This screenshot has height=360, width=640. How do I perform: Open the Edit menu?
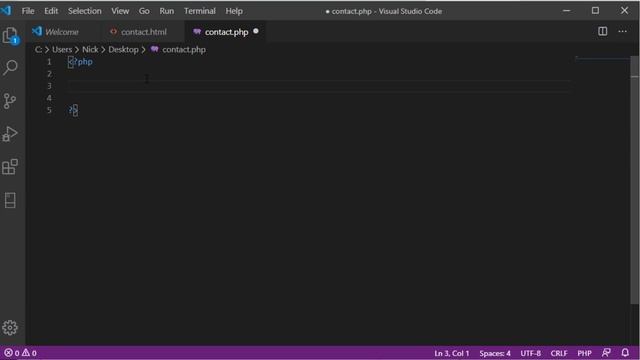pos(51,11)
